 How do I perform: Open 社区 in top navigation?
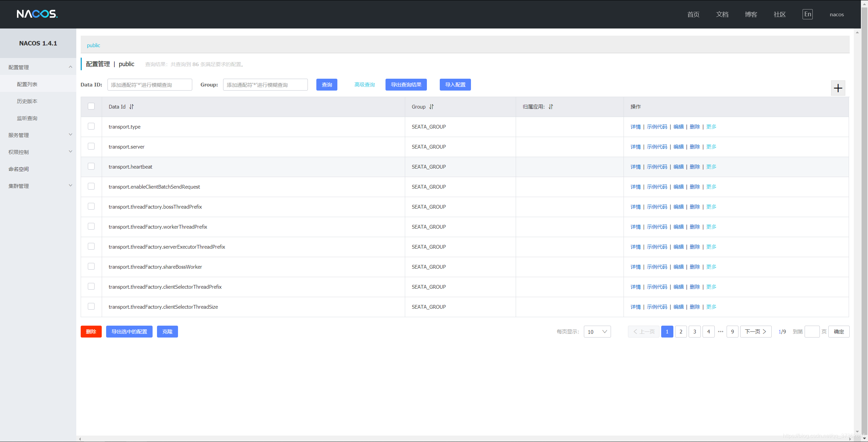click(780, 15)
